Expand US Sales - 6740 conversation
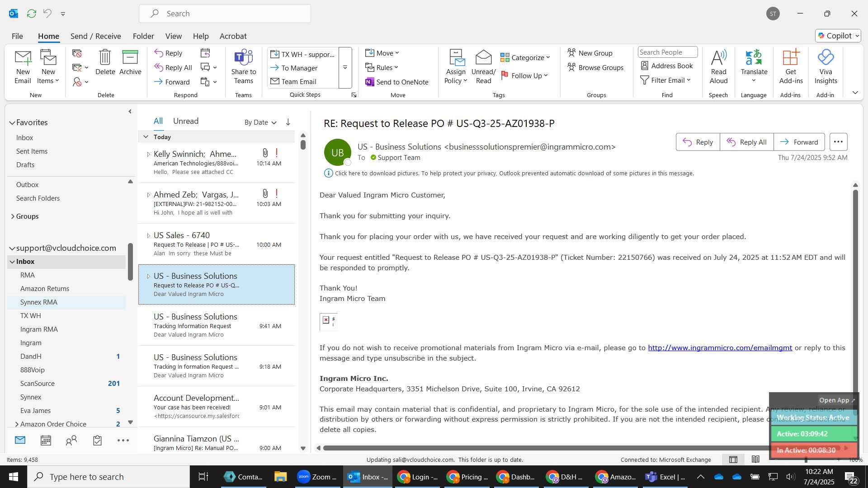The height and width of the screenshot is (488, 868). [148, 235]
